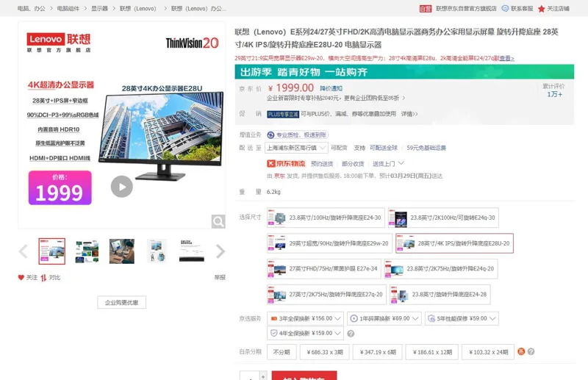Select the fifth thumbnail showing monitor ports
The width and height of the screenshot is (588, 380).
[x=192, y=251]
